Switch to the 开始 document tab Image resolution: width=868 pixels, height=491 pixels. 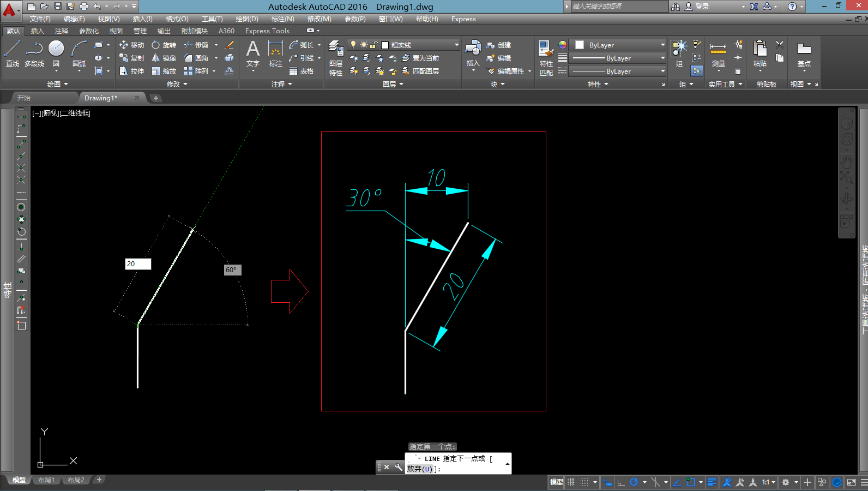click(24, 98)
